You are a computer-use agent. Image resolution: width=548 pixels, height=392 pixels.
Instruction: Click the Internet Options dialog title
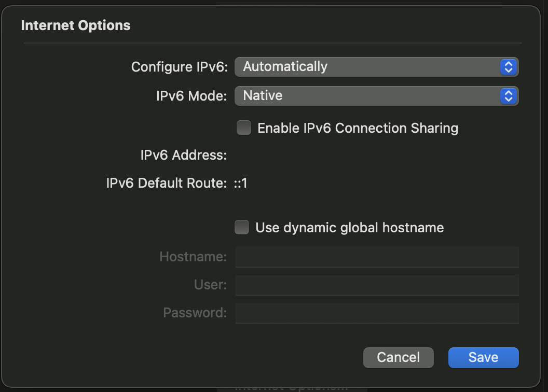[x=76, y=25]
